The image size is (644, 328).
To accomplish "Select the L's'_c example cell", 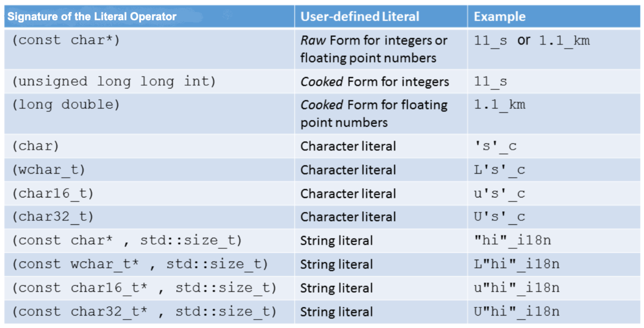I will [499, 170].
